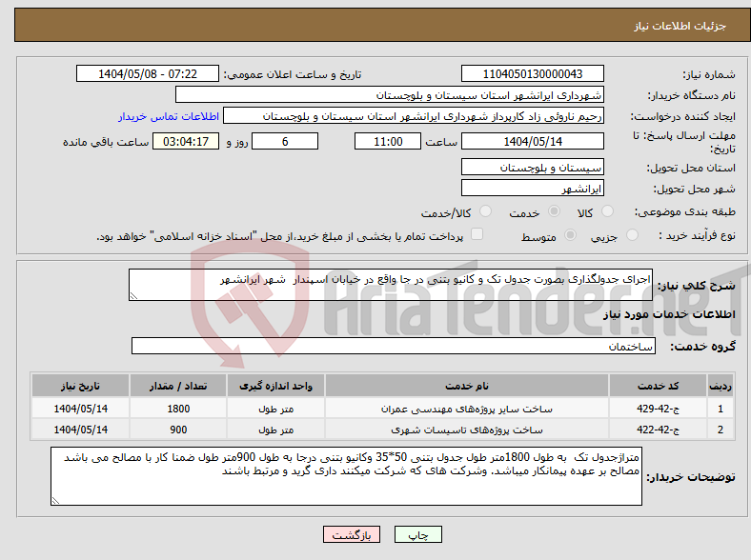Click the remaining days field showing 6
751x560 pixels.
[285, 141]
